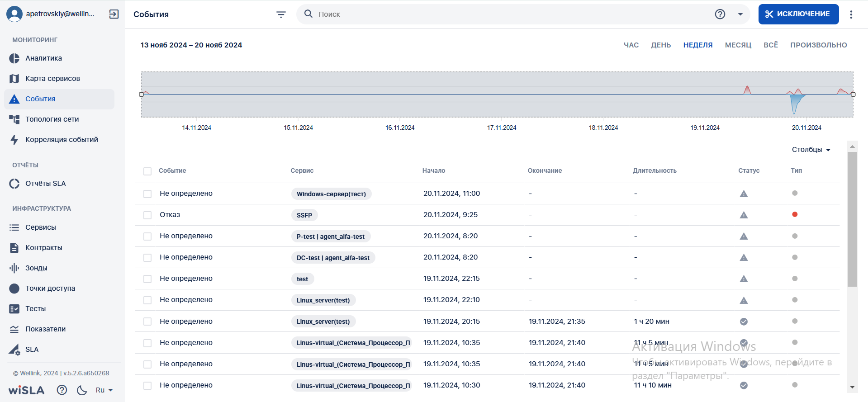Choose the ПРОИЗВОЛЬНО custom period
Screen dimensions: 868x402
click(819, 45)
